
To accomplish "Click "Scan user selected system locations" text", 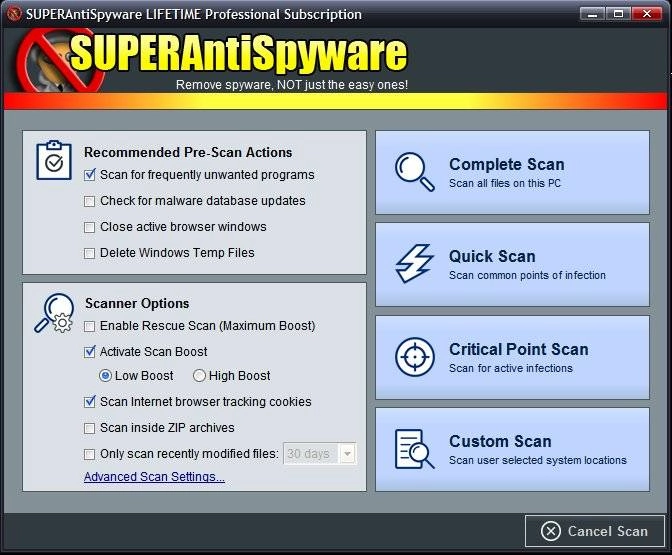I will tap(538, 460).
